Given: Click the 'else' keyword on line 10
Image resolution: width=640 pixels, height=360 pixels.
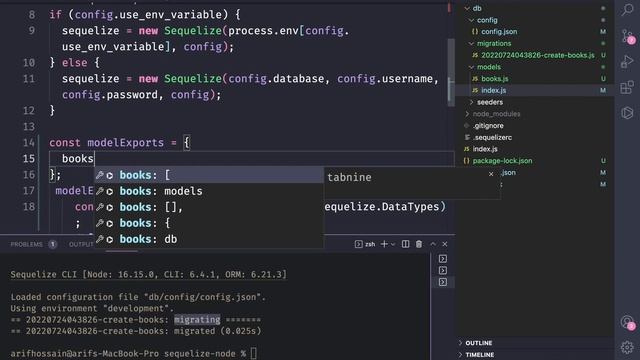Looking at the screenshot, I should click(74, 63).
